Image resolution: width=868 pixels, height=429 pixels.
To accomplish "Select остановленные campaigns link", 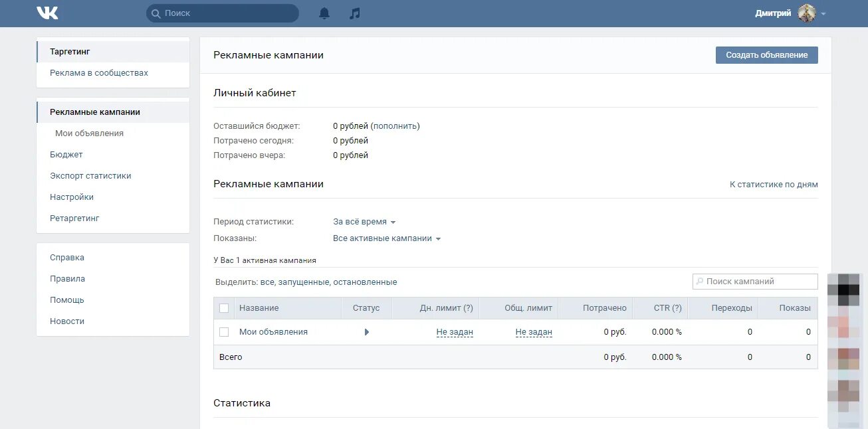I will point(365,282).
